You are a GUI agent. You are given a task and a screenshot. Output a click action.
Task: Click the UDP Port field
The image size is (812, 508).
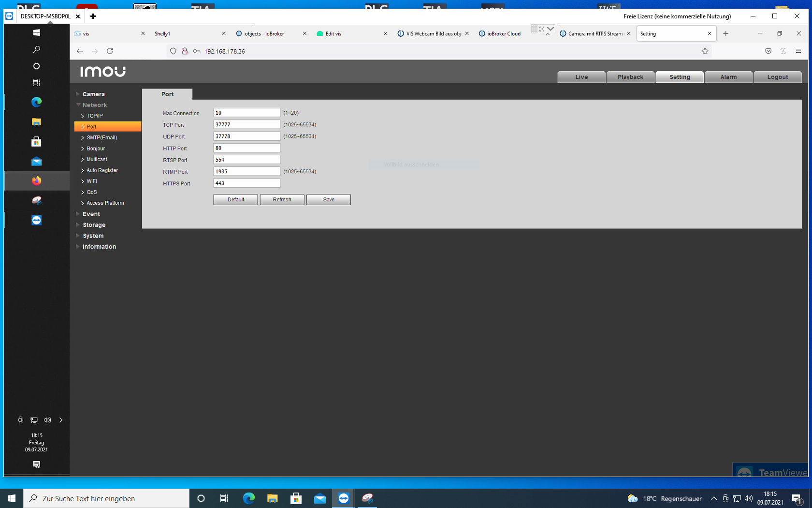click(x=246, y=136)
